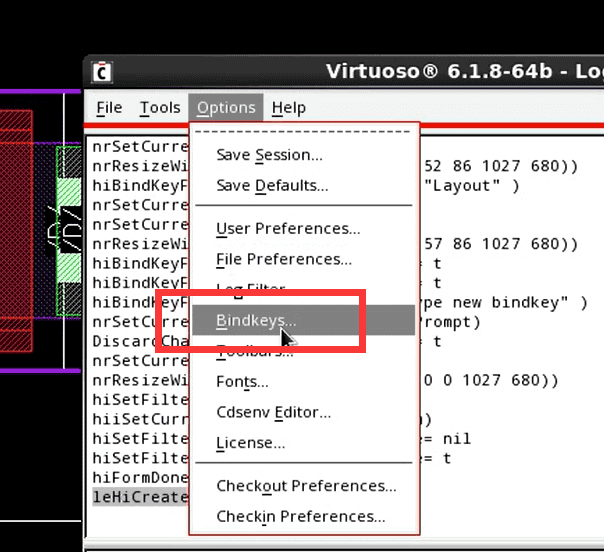
Task: Open File Preferences... from Options
Action: click(x=284, y=260)
